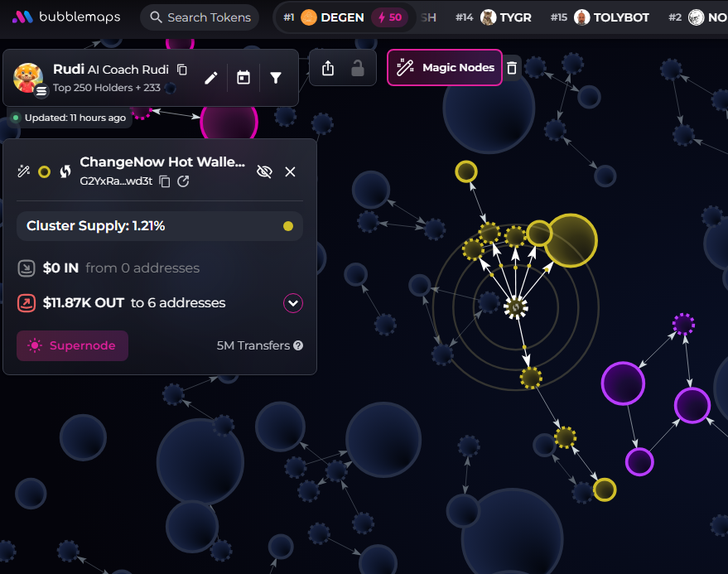Toggle the map lock icon

point(358,68)
